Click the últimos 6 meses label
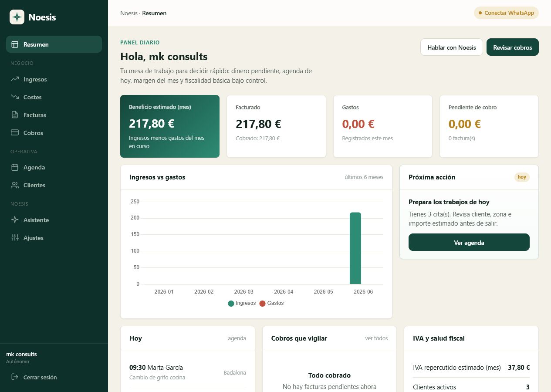Viewport: 551px width, 392px height. click(x=364, y=177)
